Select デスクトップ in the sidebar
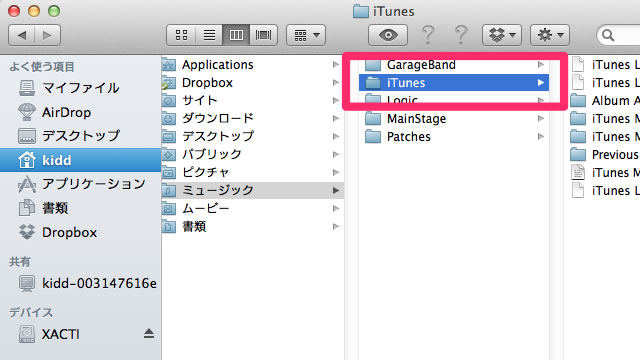The height and width of the screenshot is (360, 640). pyautogui.click(x=80, y=136)
